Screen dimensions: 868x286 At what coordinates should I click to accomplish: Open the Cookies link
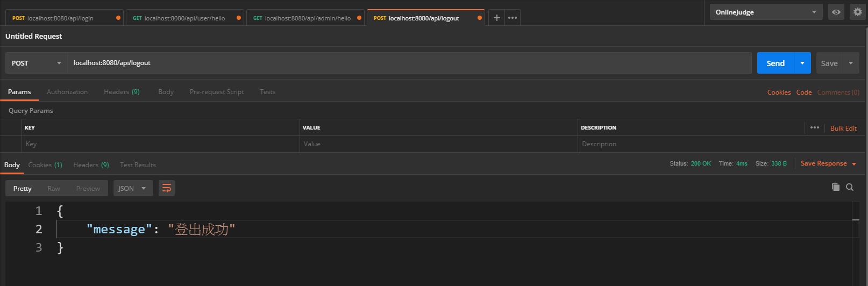click(x=779, y=92)
